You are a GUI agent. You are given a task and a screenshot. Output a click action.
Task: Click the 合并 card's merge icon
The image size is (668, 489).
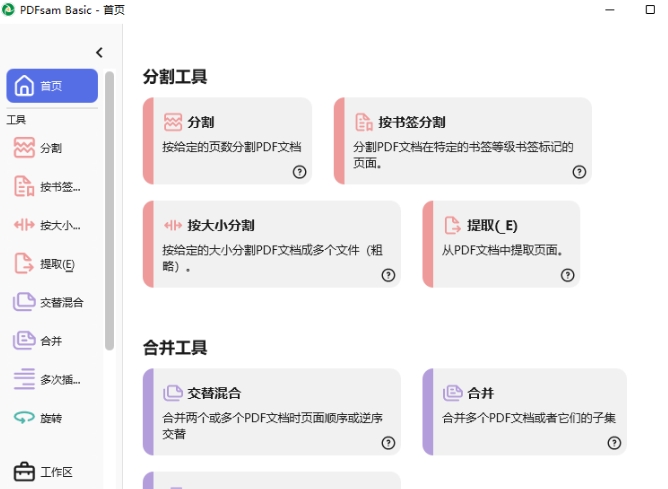point(452,393)
